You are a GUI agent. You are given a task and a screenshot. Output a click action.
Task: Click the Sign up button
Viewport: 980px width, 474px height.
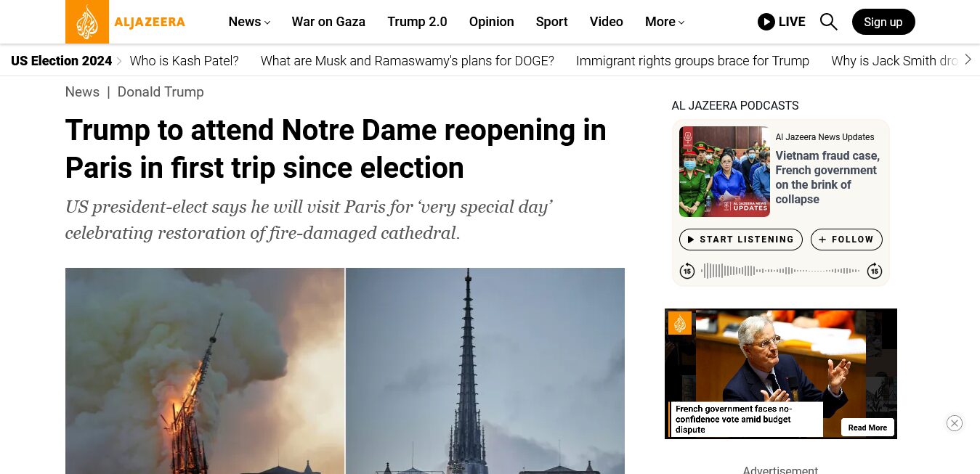[x=883, y=22]
